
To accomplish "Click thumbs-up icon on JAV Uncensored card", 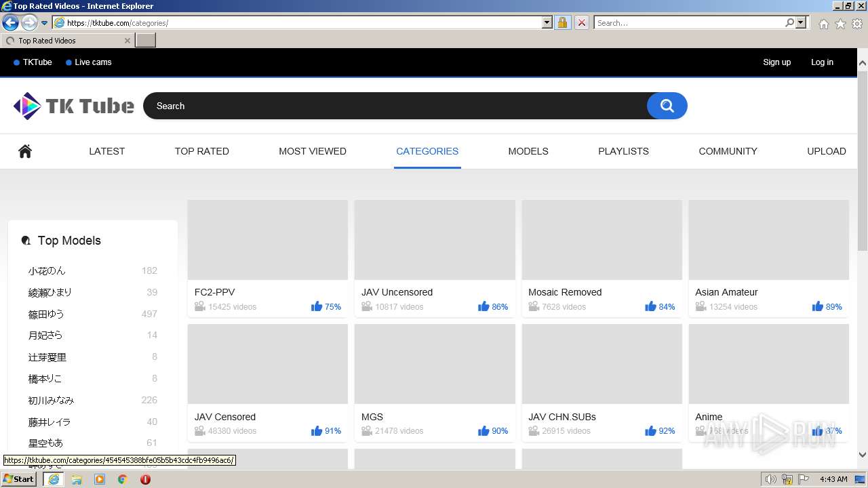I will tap(484, 306).
